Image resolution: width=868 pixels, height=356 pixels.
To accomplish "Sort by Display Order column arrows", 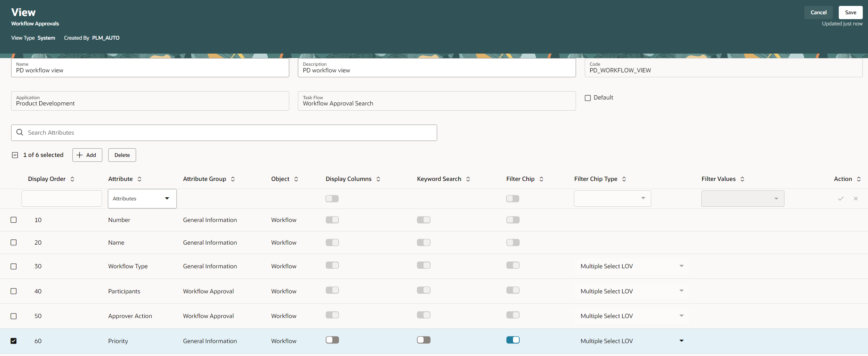I will (x=72, y=179).
